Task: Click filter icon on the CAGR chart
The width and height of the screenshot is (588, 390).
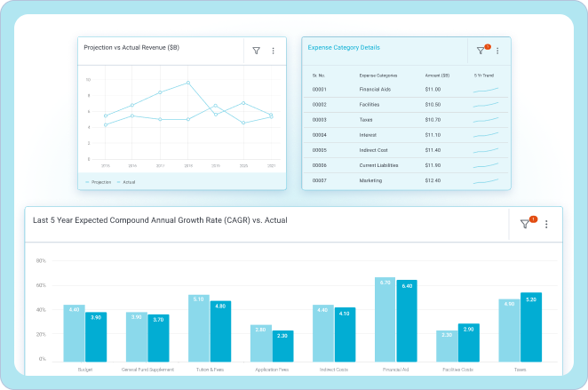Action: 525,225
